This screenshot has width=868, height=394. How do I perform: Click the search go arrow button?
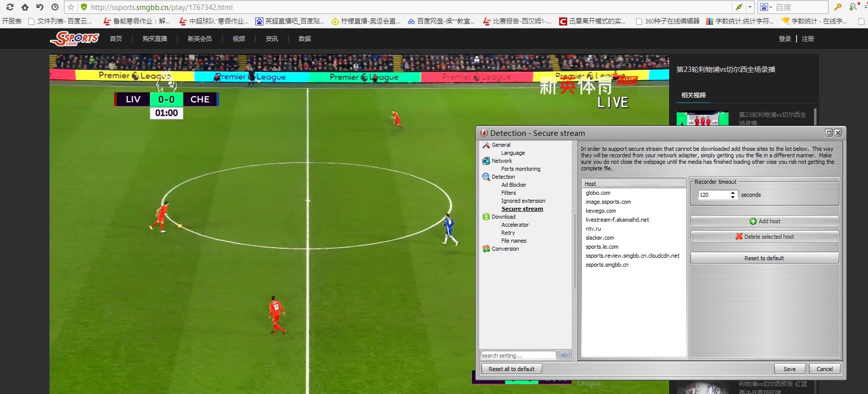(565, 355)
